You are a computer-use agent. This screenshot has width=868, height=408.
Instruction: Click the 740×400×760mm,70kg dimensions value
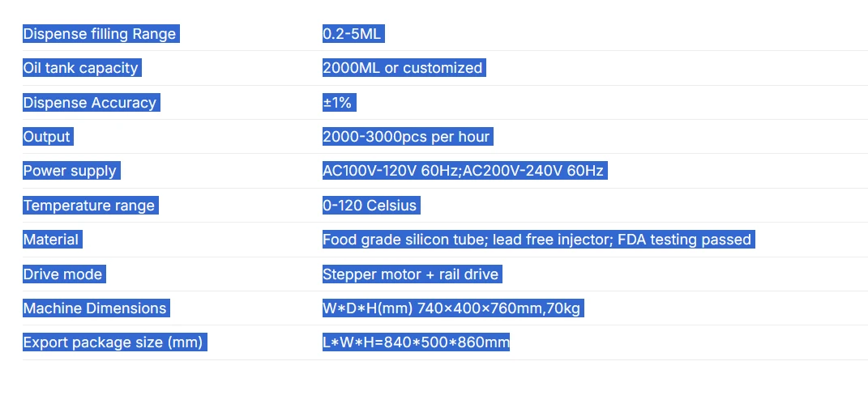(498, 308)
